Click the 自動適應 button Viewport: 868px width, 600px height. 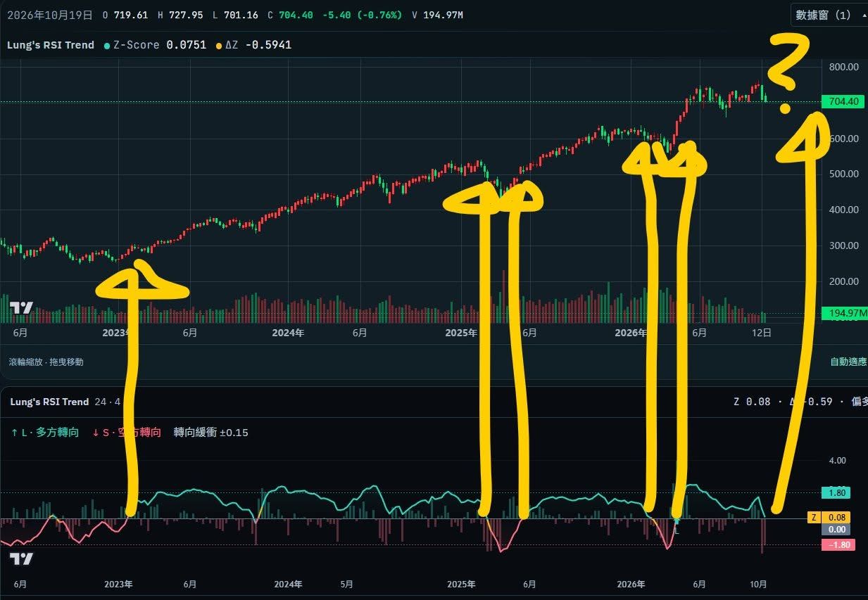[x=849, y=362]
